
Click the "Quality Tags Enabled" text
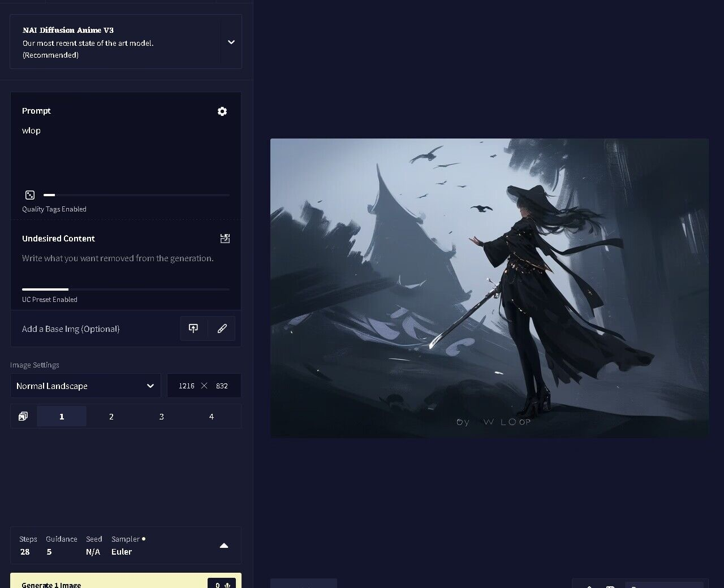pyautogui.click(x=54, y=209)
